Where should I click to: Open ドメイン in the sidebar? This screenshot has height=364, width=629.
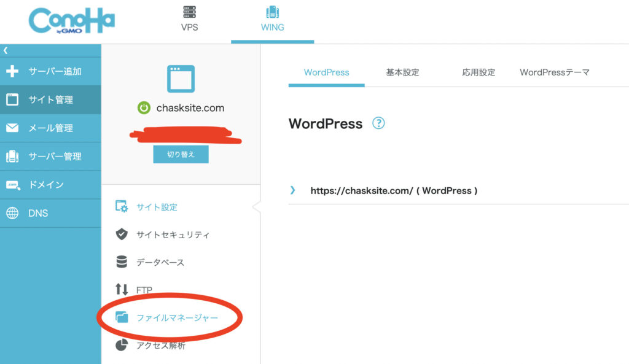click(x=46, y=185)
